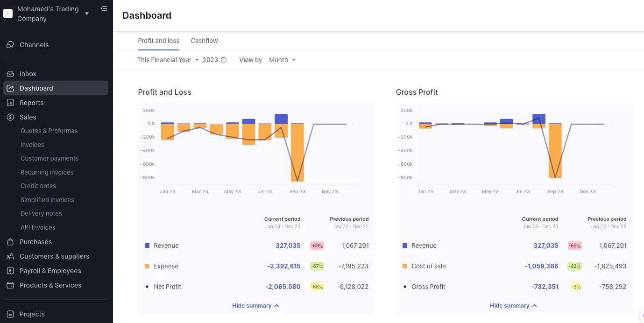Open the company switcher dropdown arrow
This screenshot has width=644, height=323.
click(87, 14)
